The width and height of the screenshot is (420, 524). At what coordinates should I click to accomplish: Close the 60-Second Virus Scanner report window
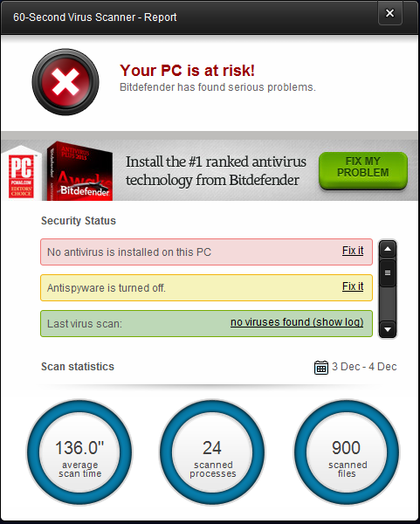coord(390,13)
